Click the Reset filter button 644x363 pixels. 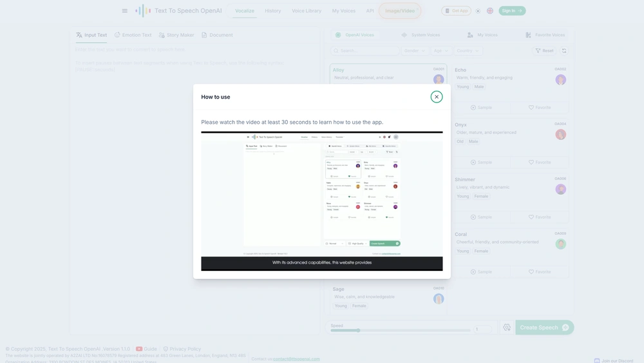point(545,50)
